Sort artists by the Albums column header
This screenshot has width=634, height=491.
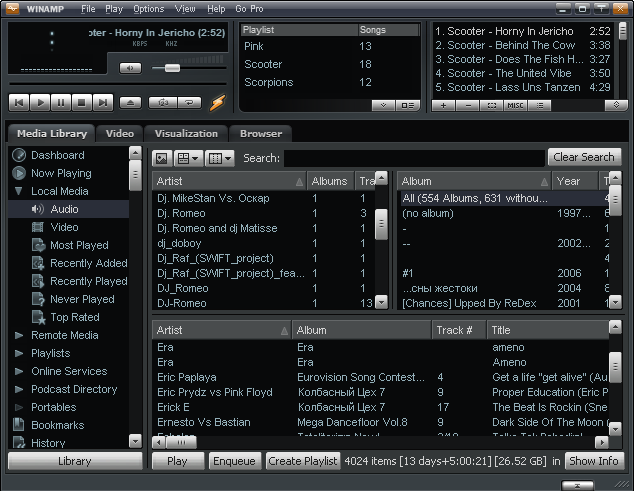330,181
